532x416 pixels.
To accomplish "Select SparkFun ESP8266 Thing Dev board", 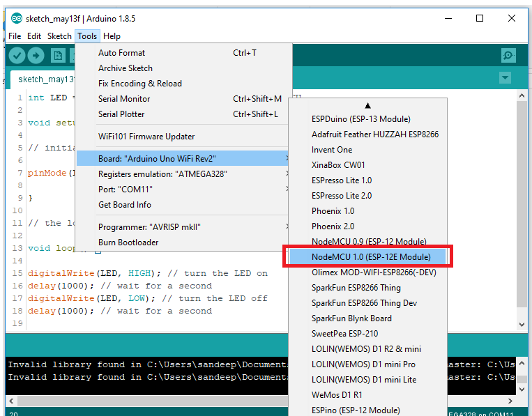I will pos(367,302).
